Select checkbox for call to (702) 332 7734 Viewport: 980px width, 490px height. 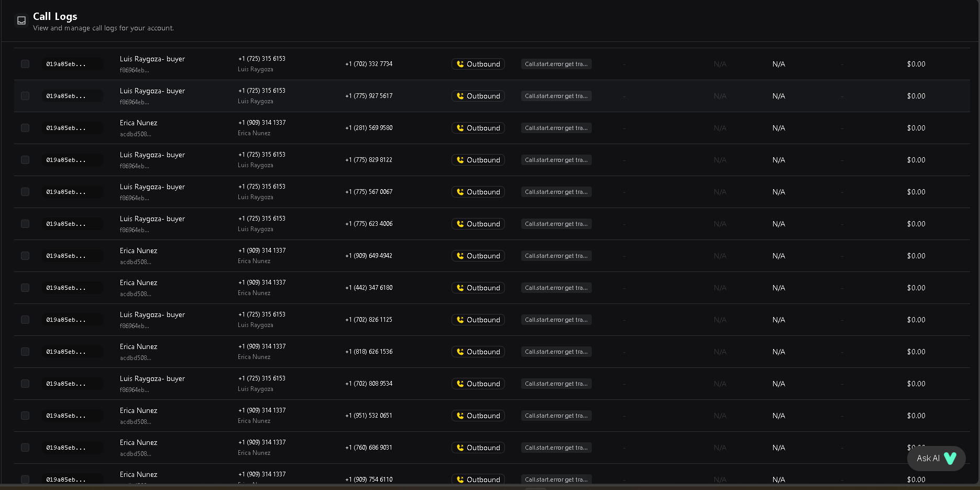click(25, 64)
